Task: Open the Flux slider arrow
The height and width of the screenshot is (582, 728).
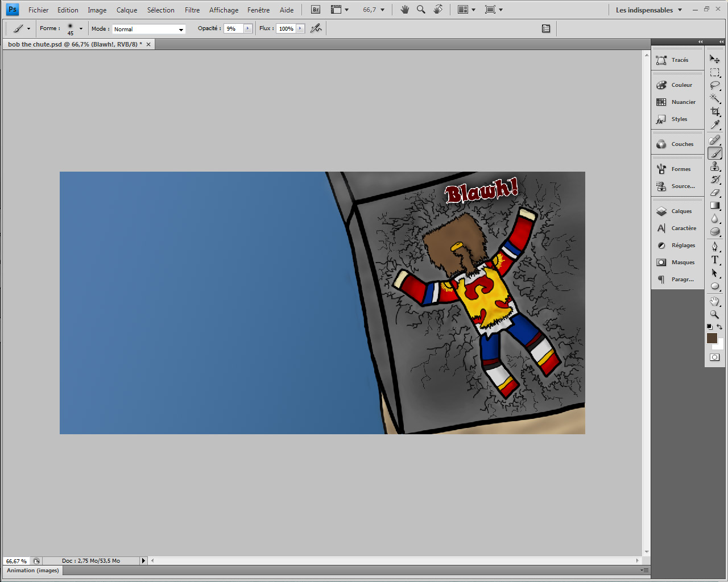Action: (x=300, y=28)
